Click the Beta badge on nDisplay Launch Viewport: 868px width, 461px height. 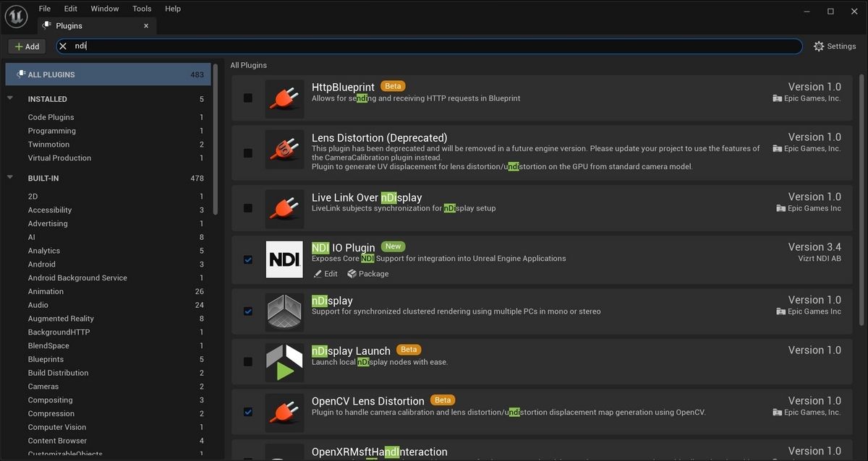(x=409, y=350)
